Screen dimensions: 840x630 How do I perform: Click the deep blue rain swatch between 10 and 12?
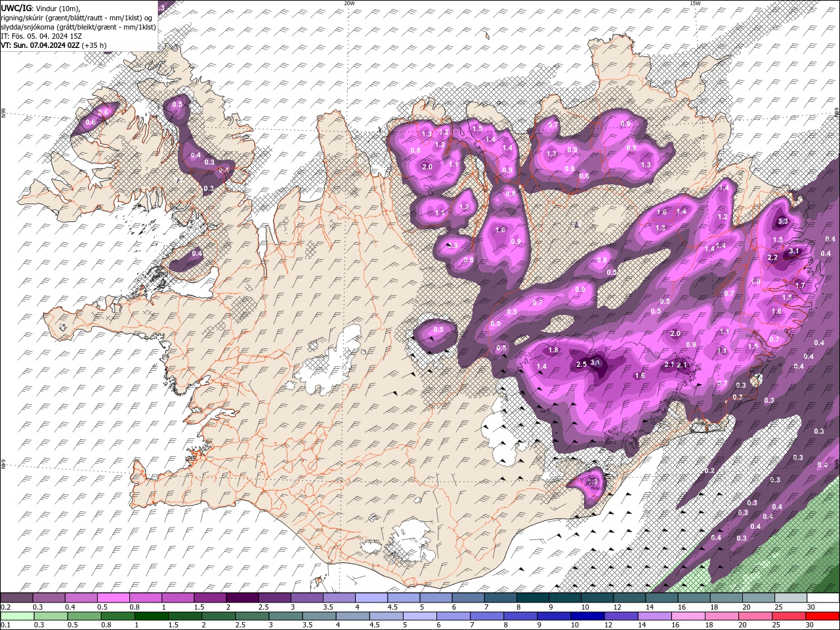pos(586,616)
